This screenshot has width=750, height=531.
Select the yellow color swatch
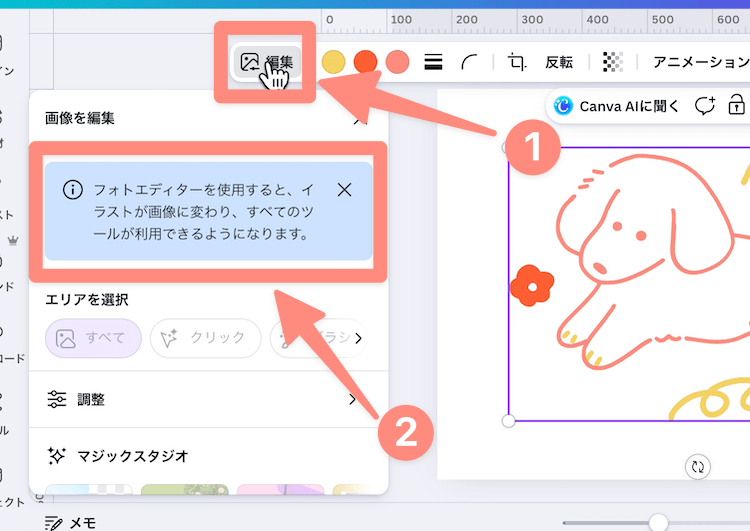point(333,62)
